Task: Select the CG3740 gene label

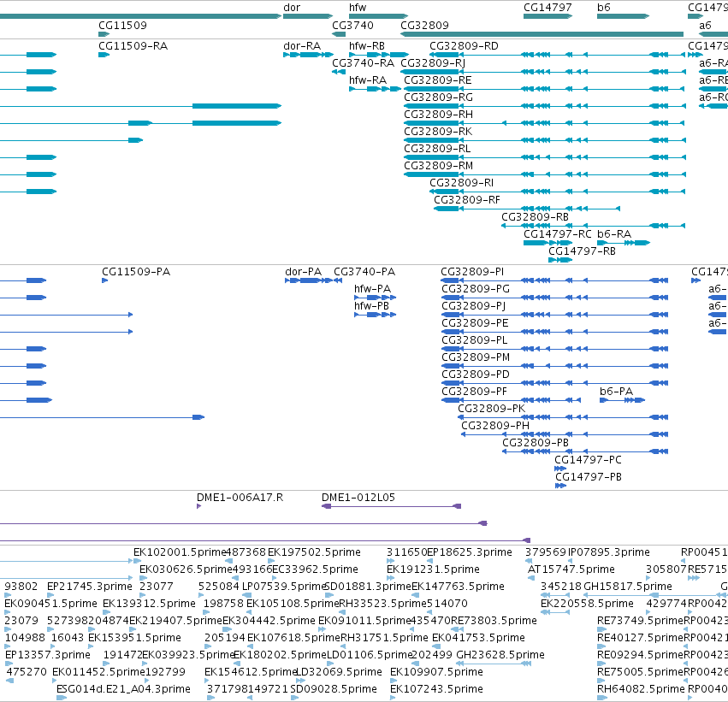Action: point(352,25)
